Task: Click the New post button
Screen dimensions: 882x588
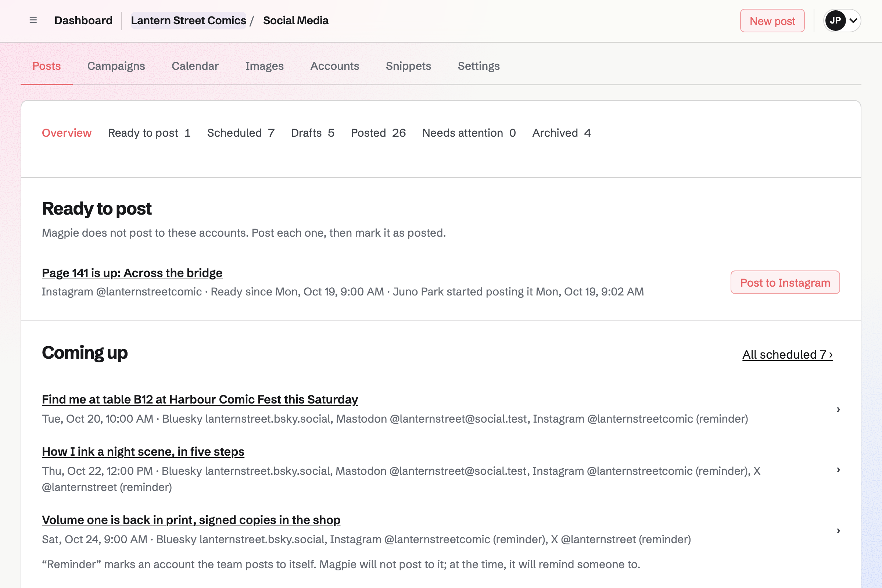Action: [x=772, y=21]
